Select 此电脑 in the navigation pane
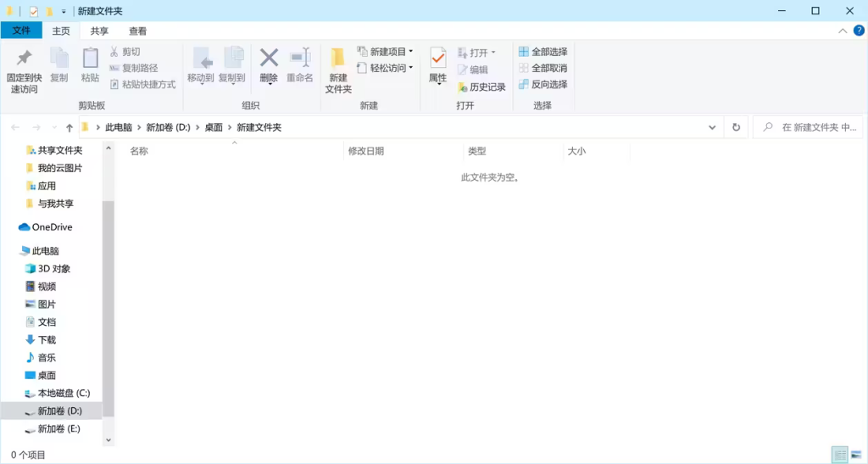This screenshot has height=464, width=868. click(x=39, y=251)
